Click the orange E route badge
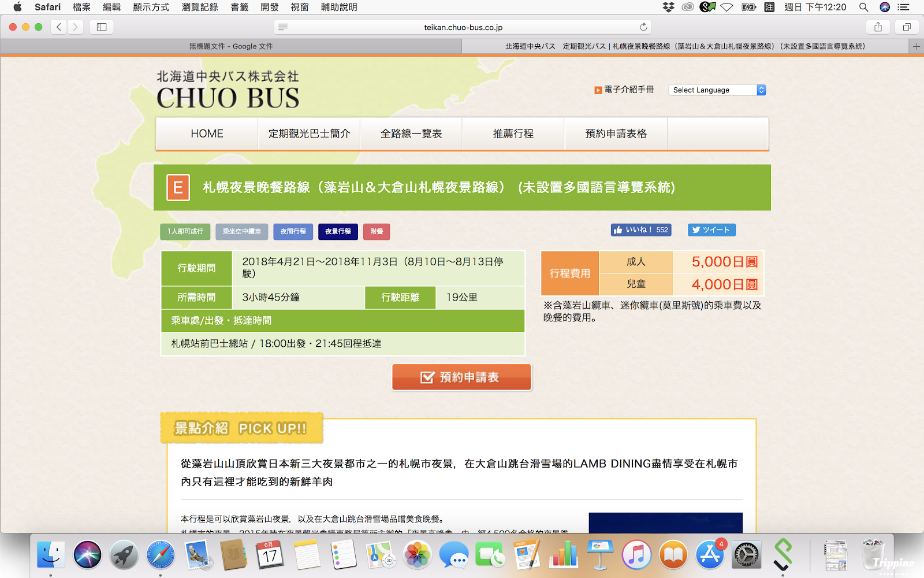924x578 pixels. [178, 187]
